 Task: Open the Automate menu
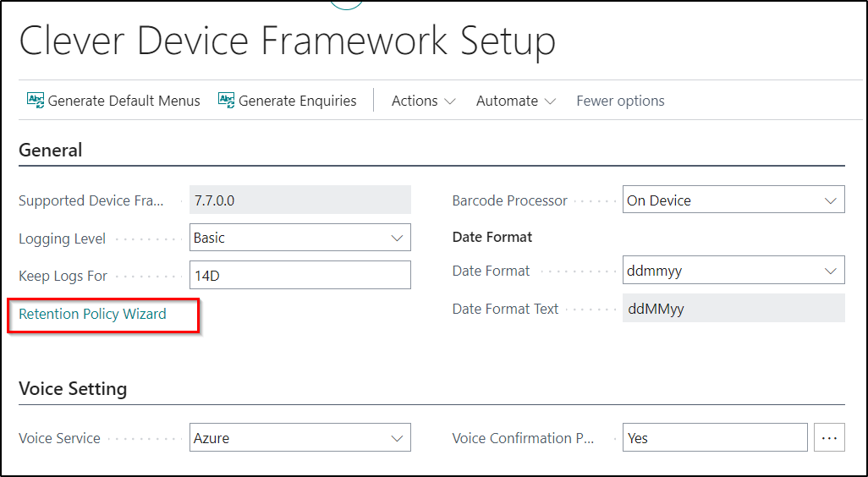coord(516,101)
